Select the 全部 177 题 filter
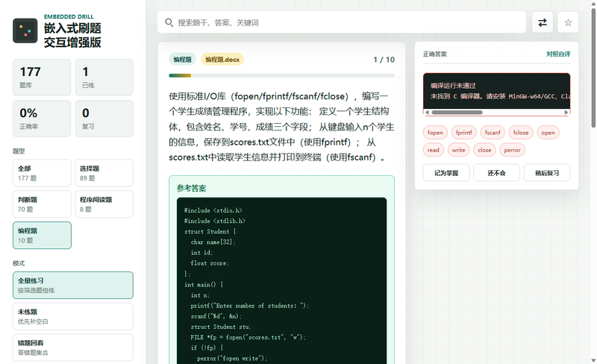 pyautogui.click(x=42, y=173)
